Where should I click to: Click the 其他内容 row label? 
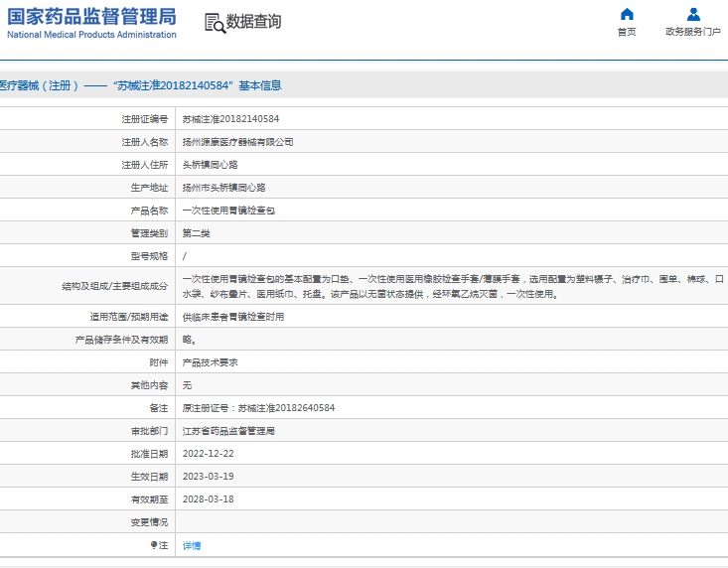tap(150, 385)
